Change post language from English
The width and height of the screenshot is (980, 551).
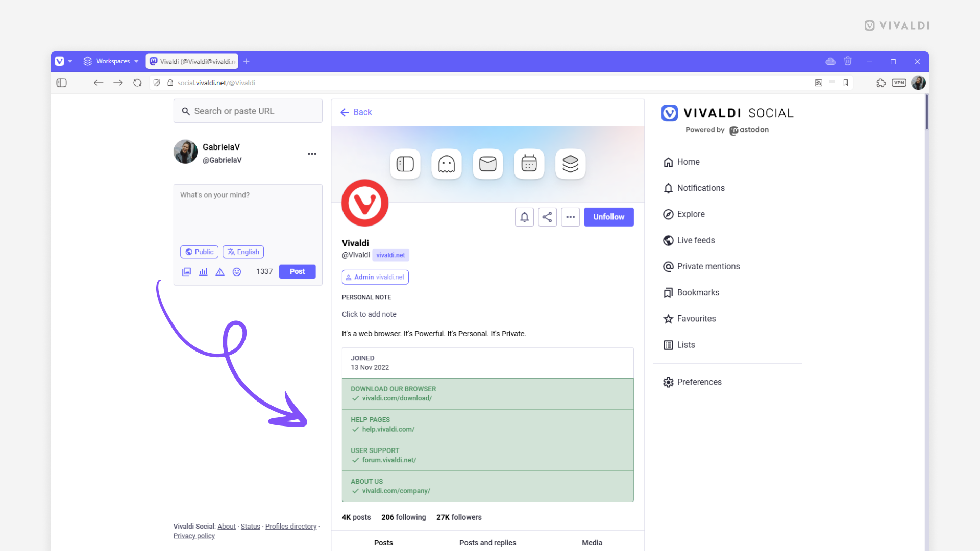[x=243, y=252]
